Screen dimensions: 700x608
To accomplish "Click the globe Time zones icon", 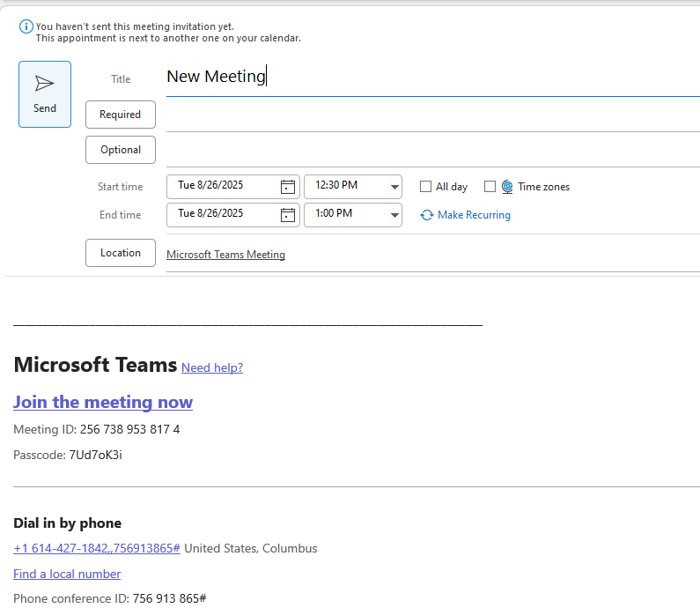I will [507, 187].
